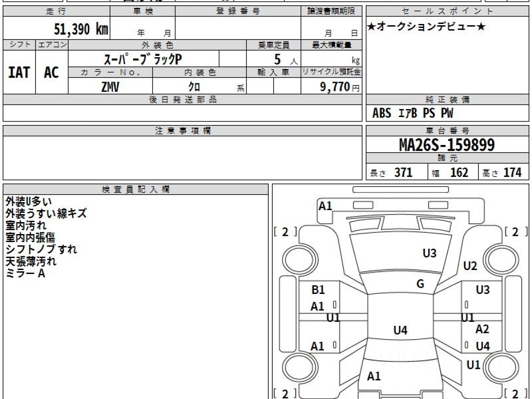Click the 純正装備 header
Screen dimensions: 532x399
point(447,100)
